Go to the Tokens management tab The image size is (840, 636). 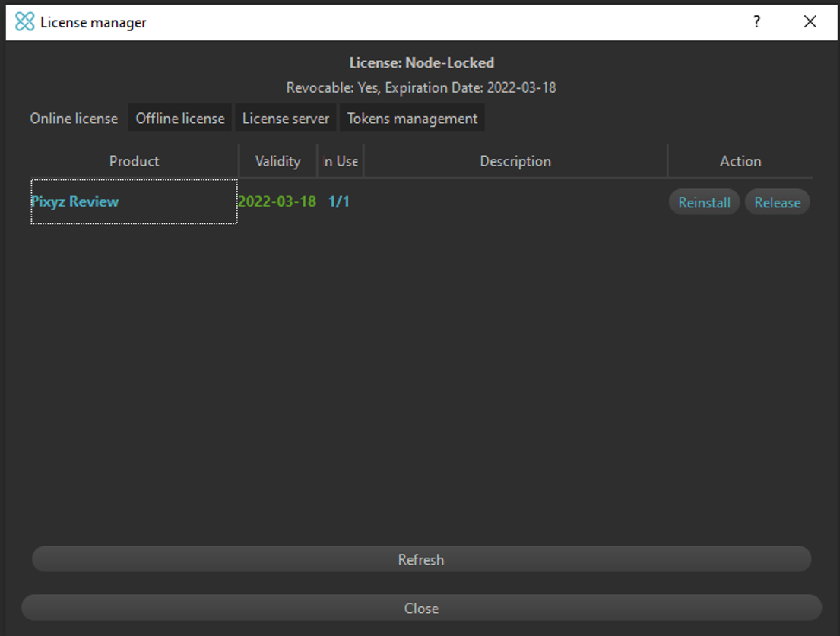click(412, 119)
